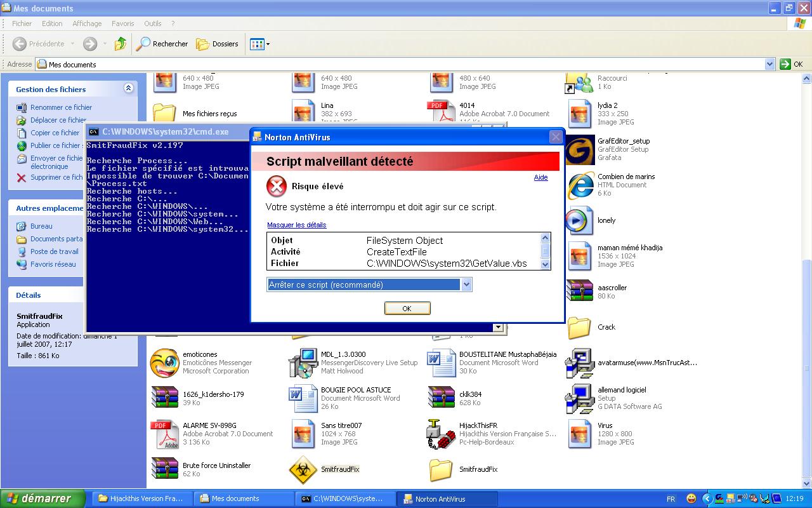Open the SmitfraudFix biohazard application icon
Image resolution: width=812 pixels, height=508 pixels.
pyautogui.click(x=303, y=469)
